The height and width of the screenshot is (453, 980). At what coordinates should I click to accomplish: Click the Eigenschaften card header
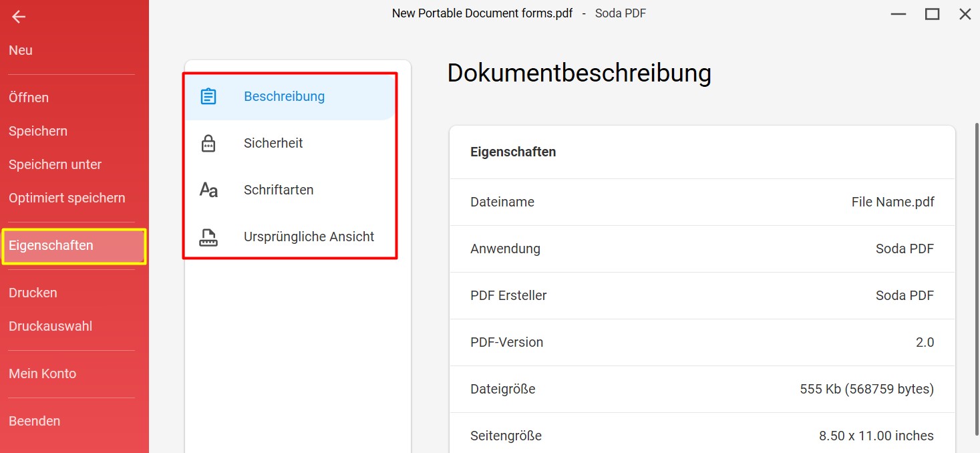tap(513, 152)
